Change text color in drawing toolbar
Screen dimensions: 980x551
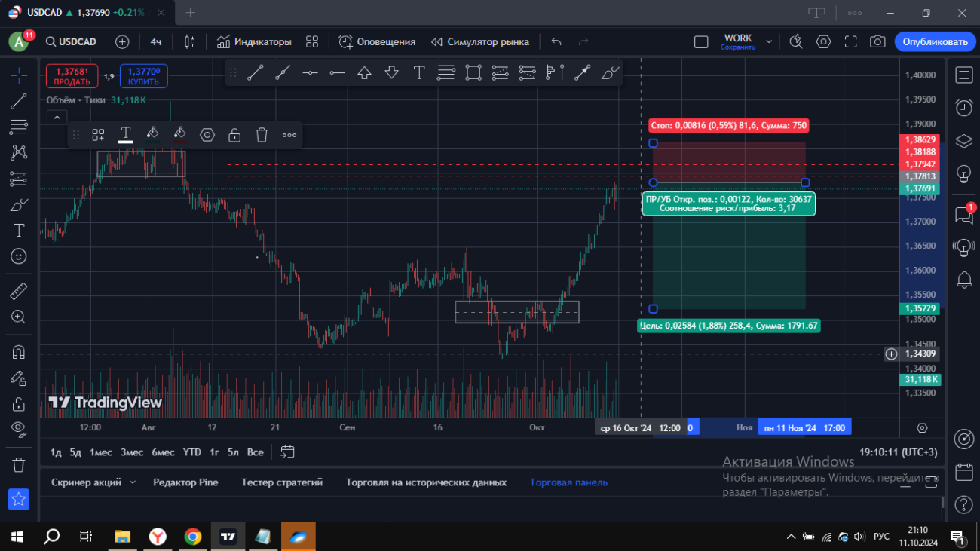click(125, 135)
